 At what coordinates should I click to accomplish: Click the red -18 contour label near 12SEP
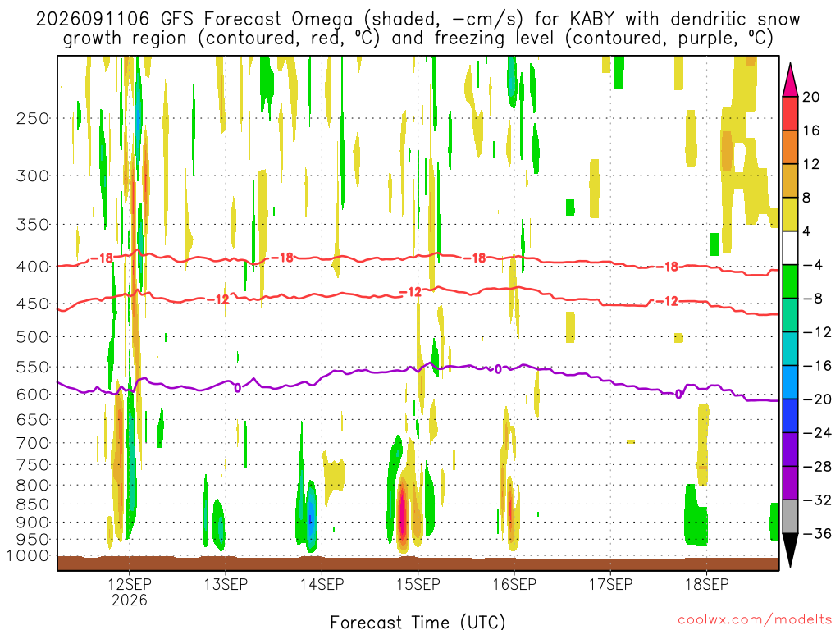[x=102, y=258]
